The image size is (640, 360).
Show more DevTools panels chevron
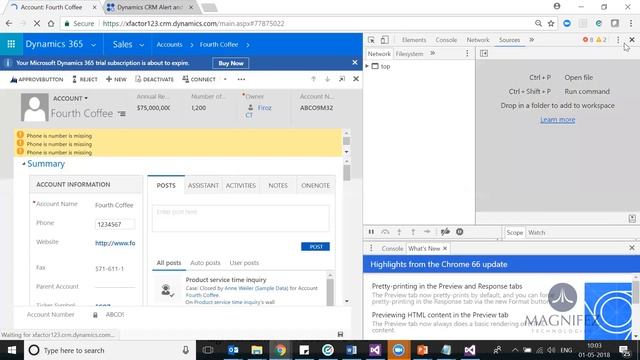531,40
